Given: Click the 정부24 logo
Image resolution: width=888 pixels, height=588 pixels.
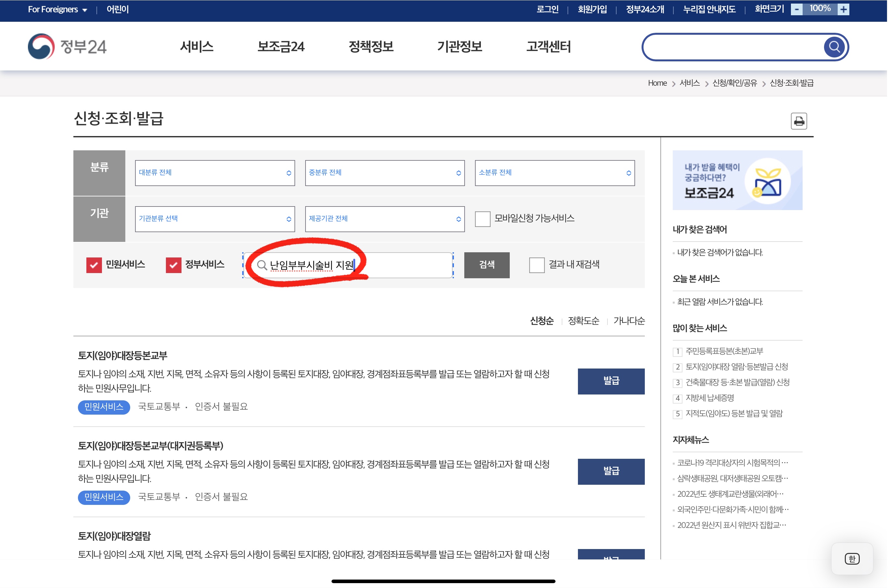Looking at the screenshot, I should [x=67, y=46].
